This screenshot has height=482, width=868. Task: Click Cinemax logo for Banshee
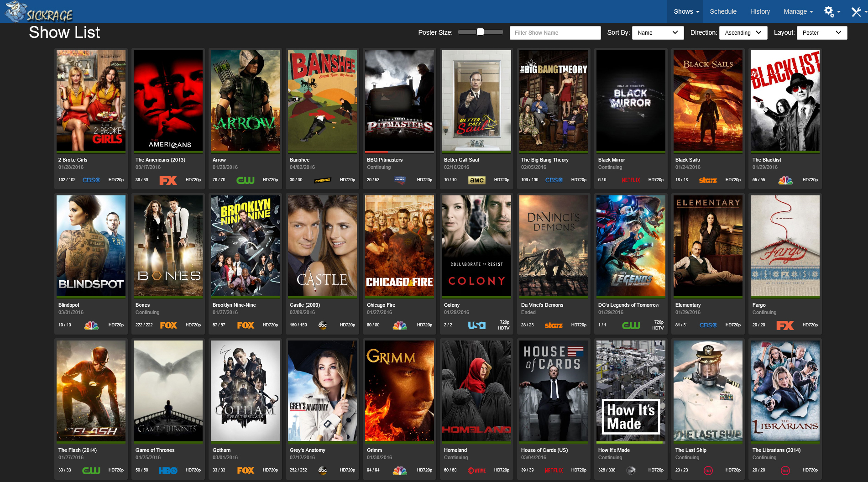323,180
